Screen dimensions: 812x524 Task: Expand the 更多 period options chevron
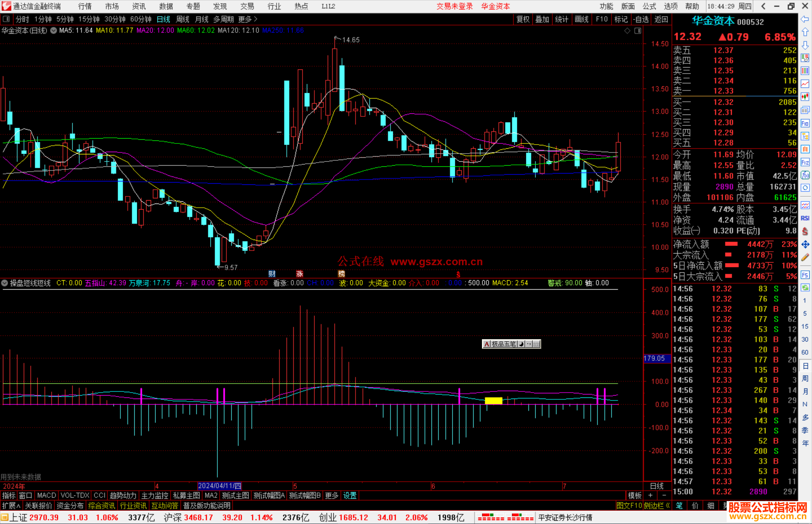[x=256, y=19]
